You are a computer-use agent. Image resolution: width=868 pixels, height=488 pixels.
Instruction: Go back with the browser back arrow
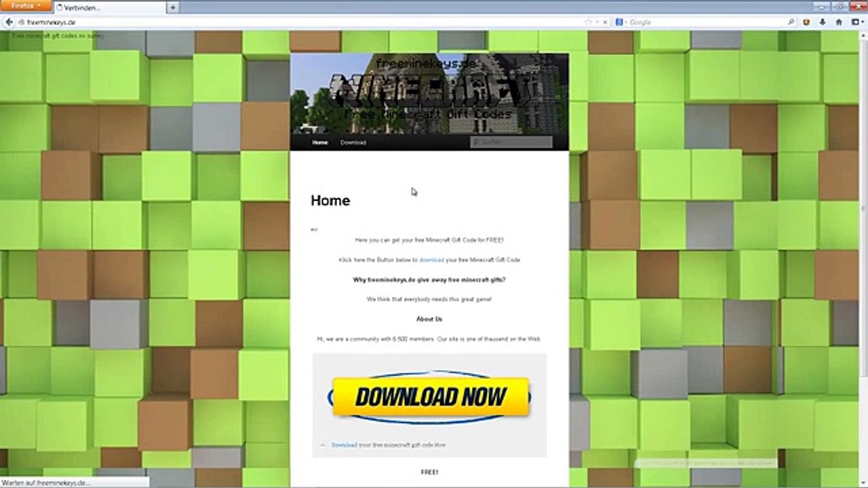point(9,22)
